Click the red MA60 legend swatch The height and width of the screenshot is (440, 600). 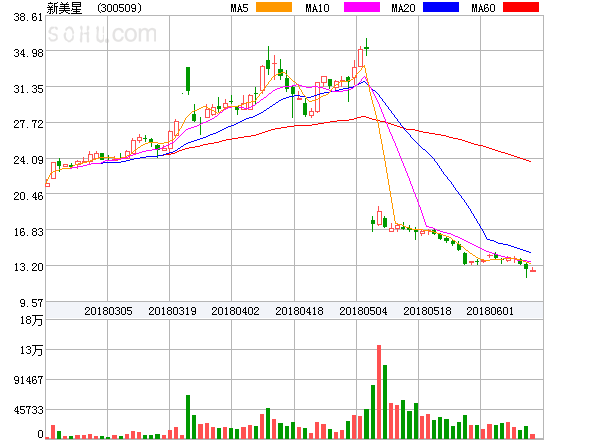point(521,7)
